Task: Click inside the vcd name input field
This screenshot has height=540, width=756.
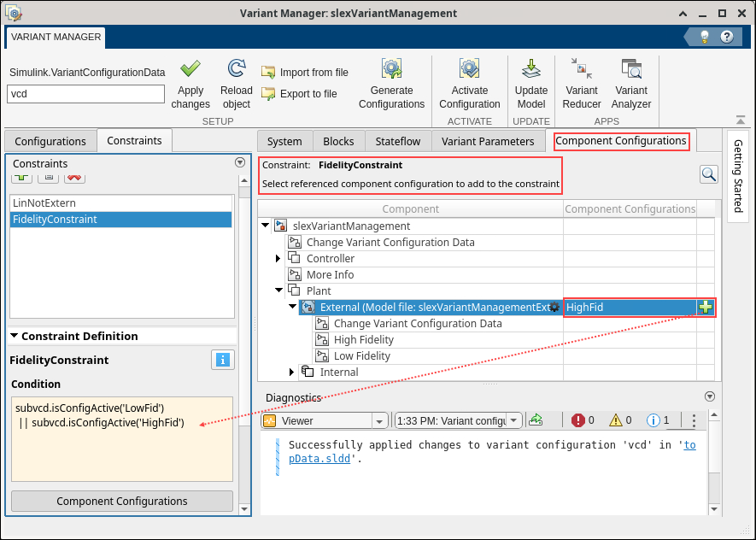Action: click(85, 94)
